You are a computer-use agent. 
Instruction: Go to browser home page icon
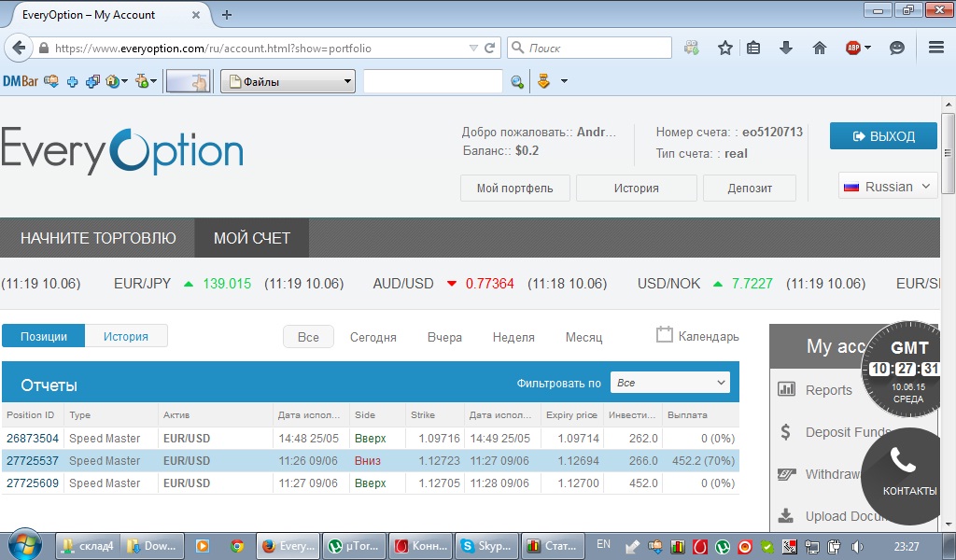(x=820, y=48)
